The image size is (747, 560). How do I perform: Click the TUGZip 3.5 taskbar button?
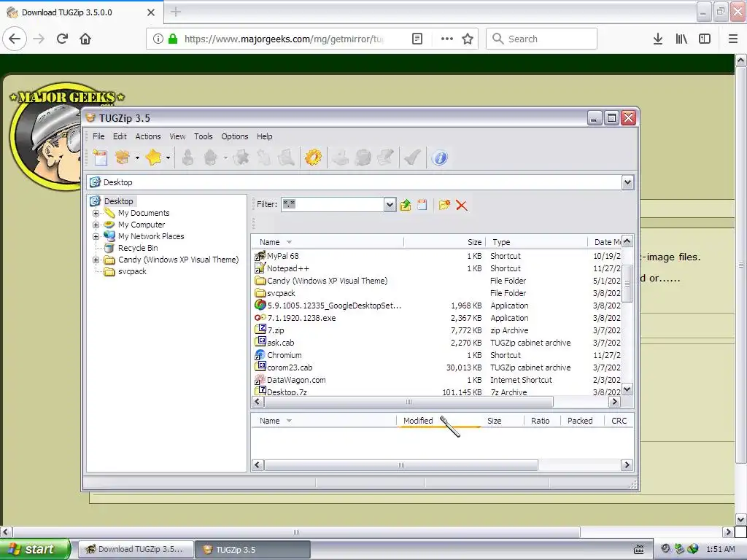(x=252, y=550)
